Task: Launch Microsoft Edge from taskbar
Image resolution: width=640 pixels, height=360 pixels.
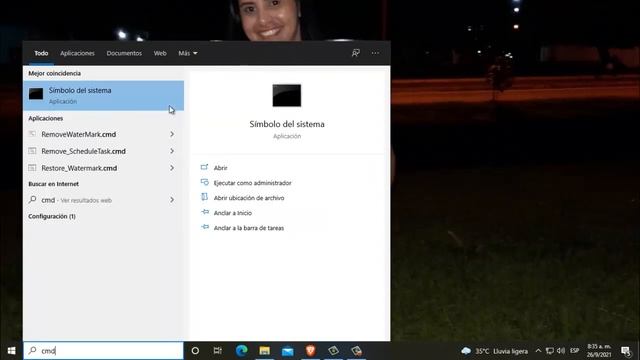Action: (x=242, y=351)
